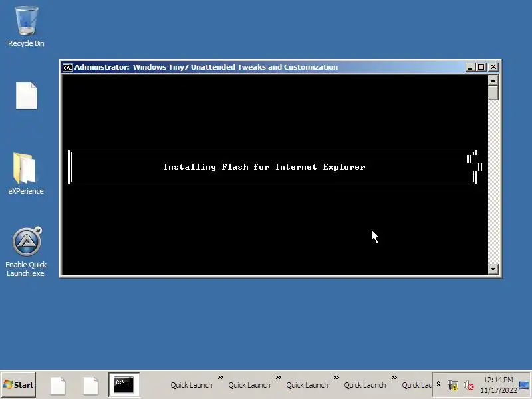The height and width of the screenshot is (399, 532).
Task: Open the clock showing 12:14 PM
Action: [498, 385]
